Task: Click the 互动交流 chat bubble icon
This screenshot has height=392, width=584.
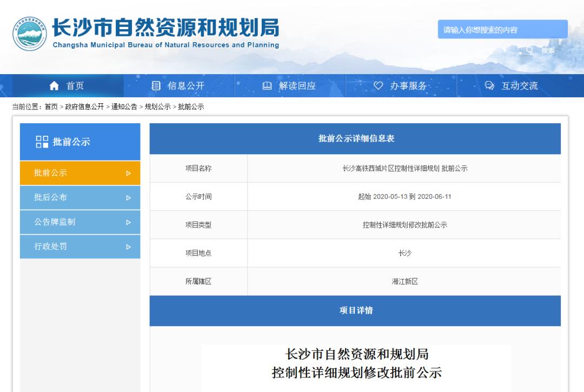Action: (x=489, y=86)
